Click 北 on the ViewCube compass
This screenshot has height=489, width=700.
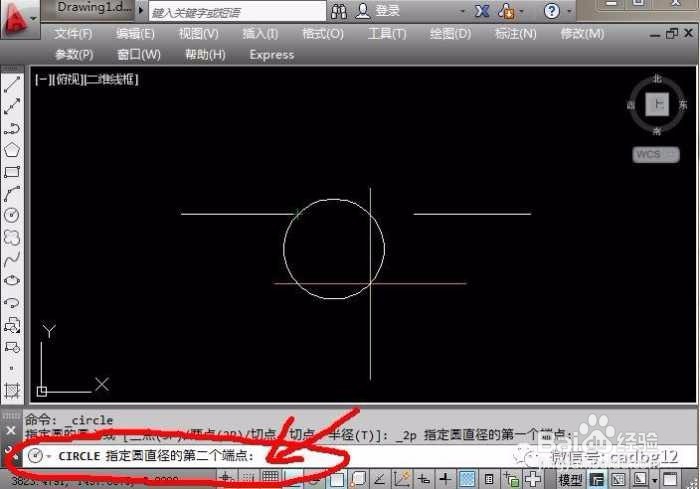657,79
